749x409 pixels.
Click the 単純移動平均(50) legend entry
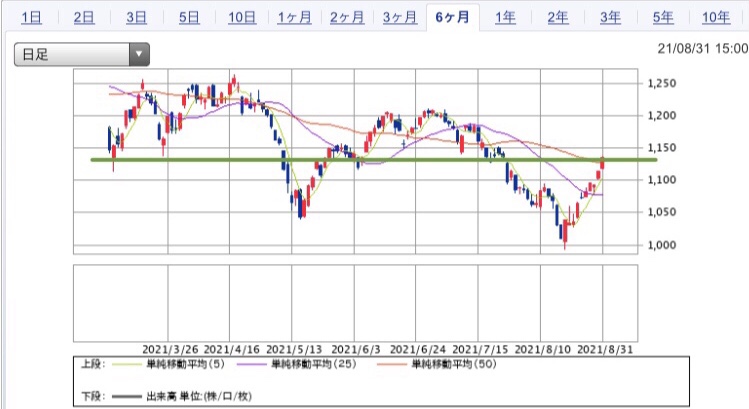[x=454, y=365]
